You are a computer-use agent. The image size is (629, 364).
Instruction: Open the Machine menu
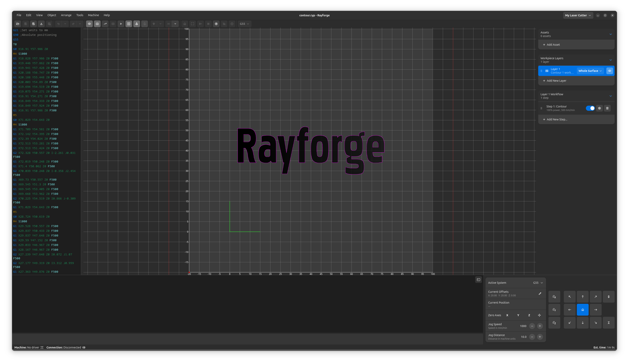pos(93,15)
